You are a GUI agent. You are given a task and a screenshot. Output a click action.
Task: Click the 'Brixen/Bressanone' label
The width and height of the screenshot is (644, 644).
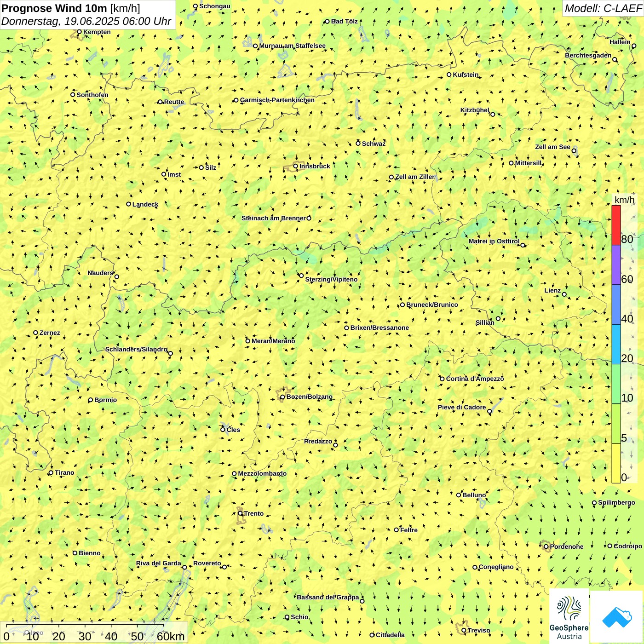pos(379,328)
